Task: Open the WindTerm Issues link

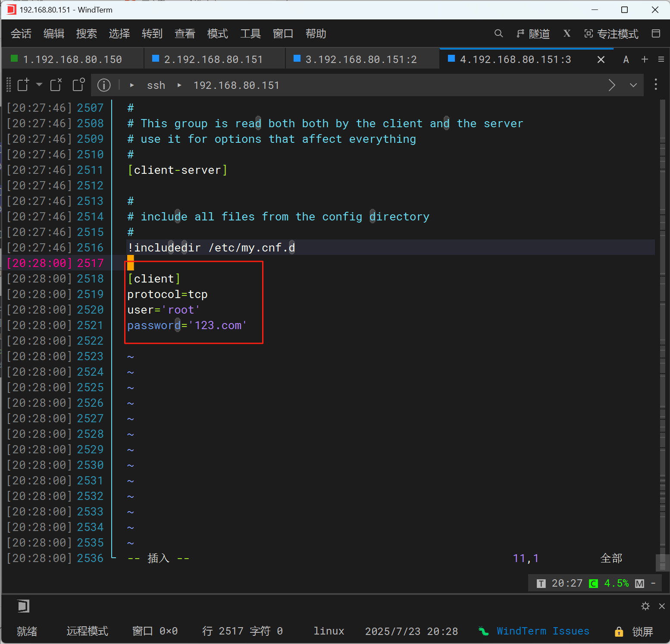Action: 543,631
